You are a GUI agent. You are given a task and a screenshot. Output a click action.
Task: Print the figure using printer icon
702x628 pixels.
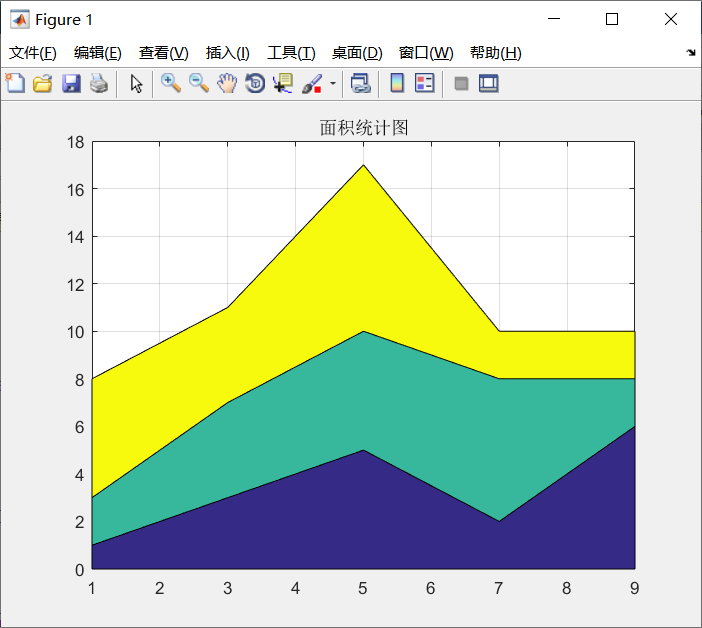pyautogui.click(x=99, y=84)
